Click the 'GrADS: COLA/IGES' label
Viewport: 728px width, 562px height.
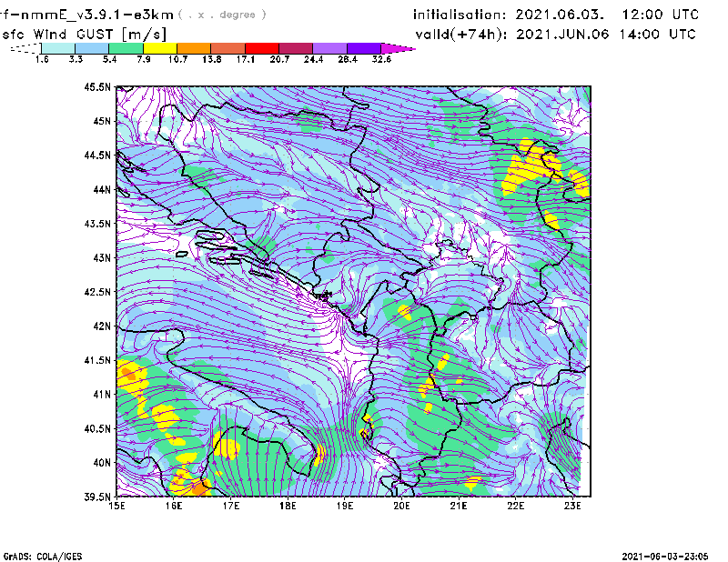[x=42, y=557]
